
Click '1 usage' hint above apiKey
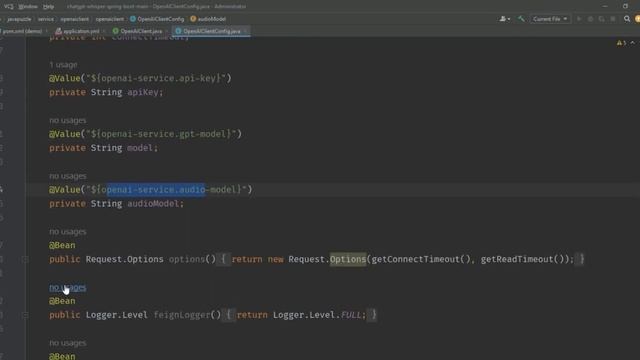point(63,64)
